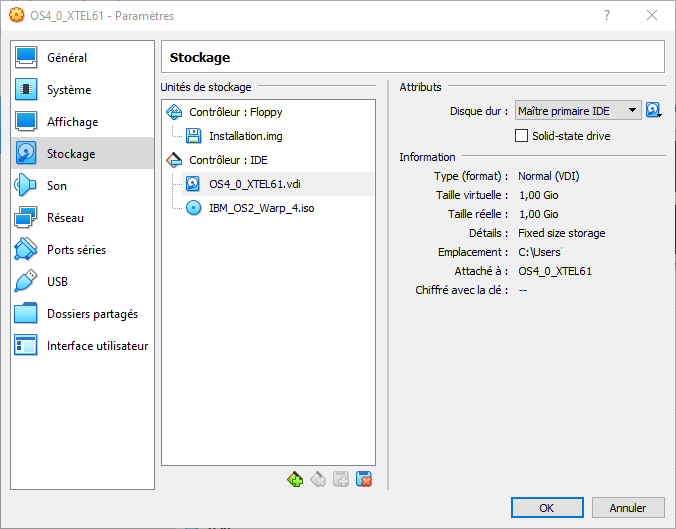Open the Maître primaire IDE dropdown
This screenshot has width=676, height=529.
coord(577,111)
